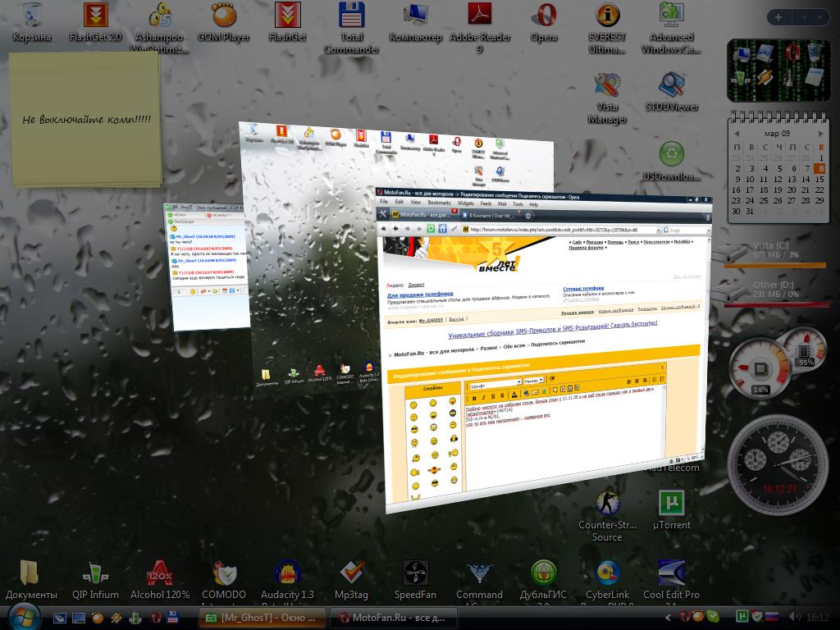Select highlighted date 8 in the calendar
Viewport: 840px width, 630px height.
pyautogui.click(x=820, y=169)
